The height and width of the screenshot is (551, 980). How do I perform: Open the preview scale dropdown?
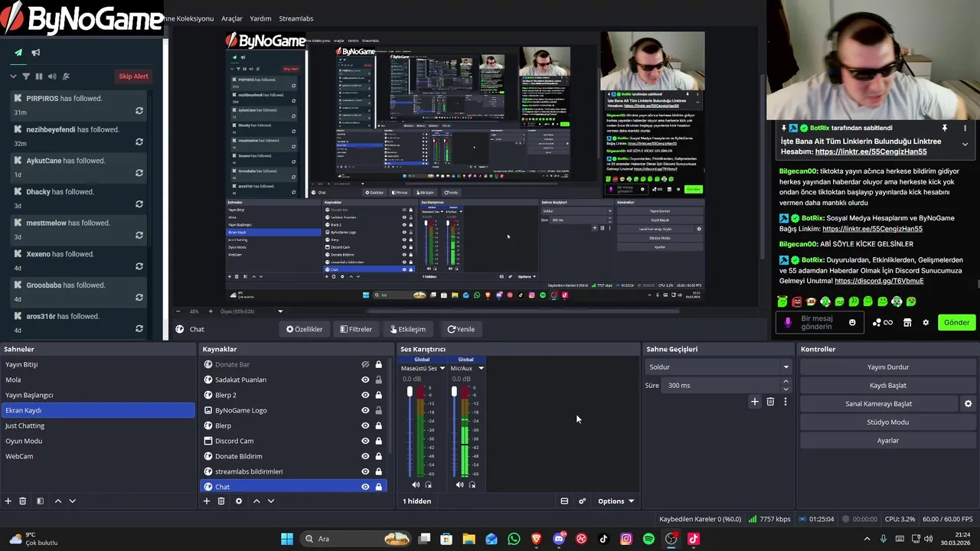280,311
